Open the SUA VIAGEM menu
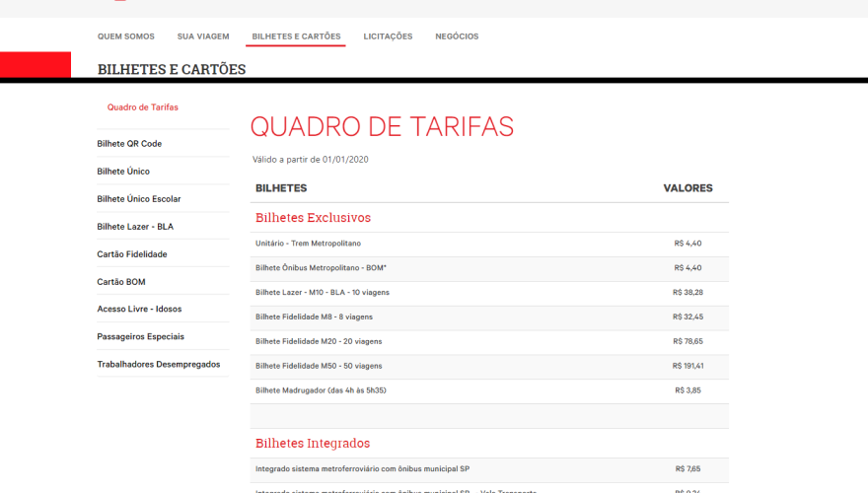 [203, 36]
